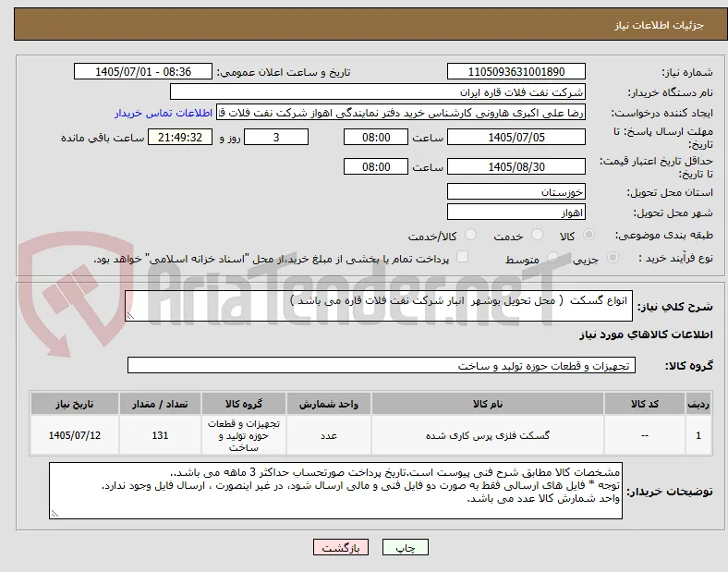The width and height of the screenshot is (728, 572).
Task: Click the heading اطلاعات کالاهای مورد نیاز
Action: (x=646, y=335)
